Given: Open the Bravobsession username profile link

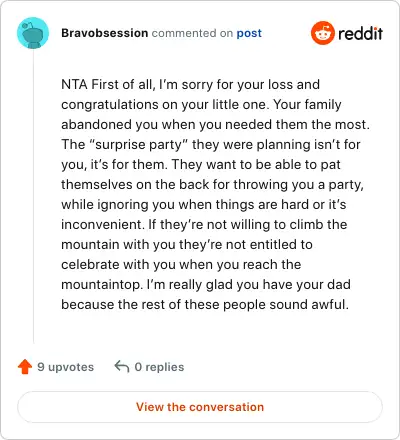Looking at the screenshot, I should click(x=104, y=33).
